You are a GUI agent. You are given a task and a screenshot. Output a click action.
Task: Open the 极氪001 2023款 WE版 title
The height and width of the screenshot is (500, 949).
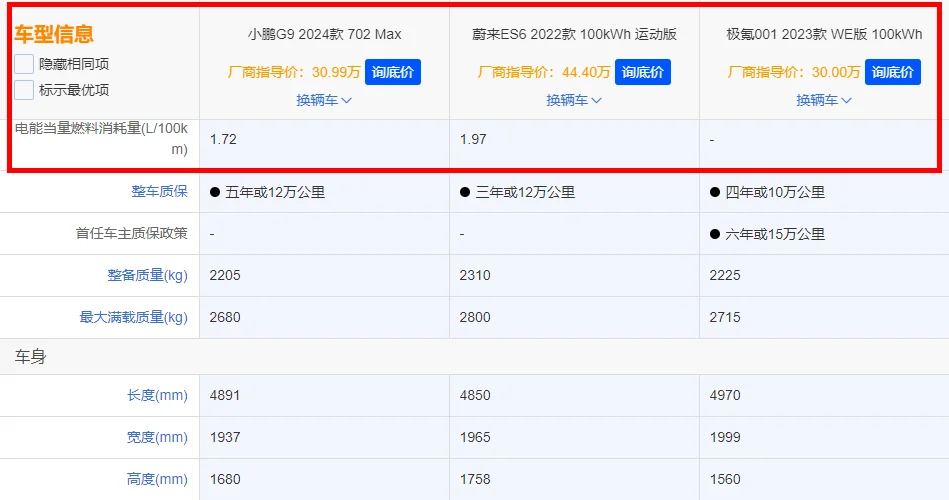click(824, 34)
